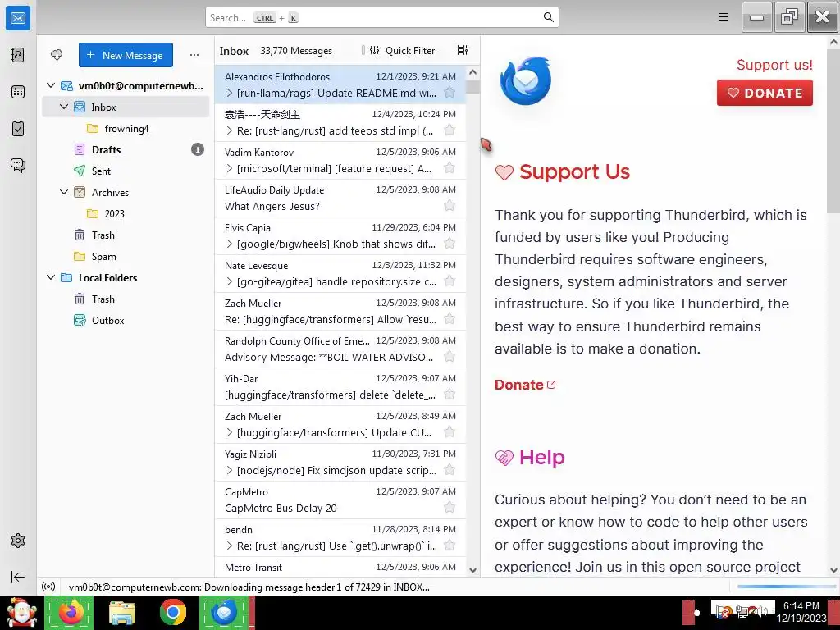Click the search magnifier icon
The width and height of the screenshot is (840, 630).
click(x=548, y=17)
